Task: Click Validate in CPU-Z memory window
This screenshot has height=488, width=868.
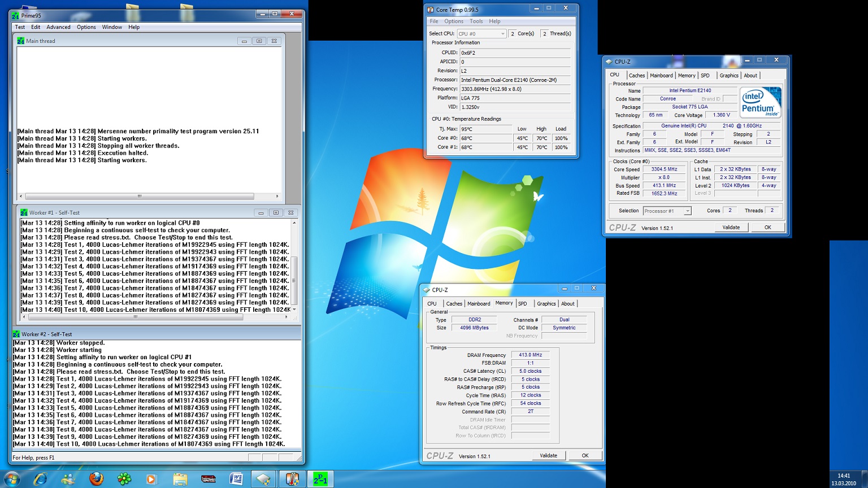Action: tap(548, 455)
